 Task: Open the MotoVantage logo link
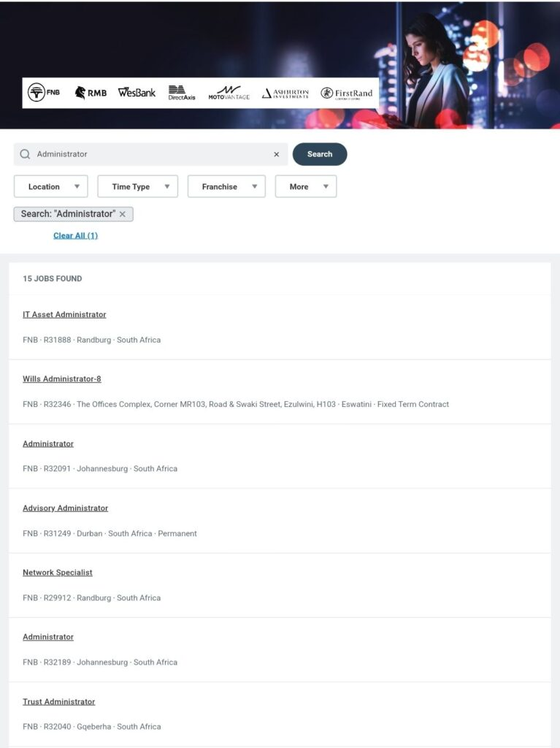click(229, 93)
